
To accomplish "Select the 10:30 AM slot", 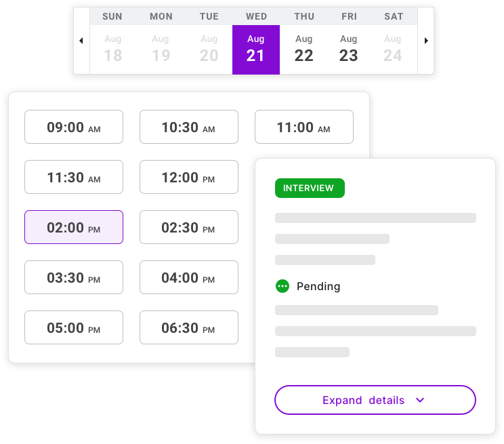I will click(189, 127).
